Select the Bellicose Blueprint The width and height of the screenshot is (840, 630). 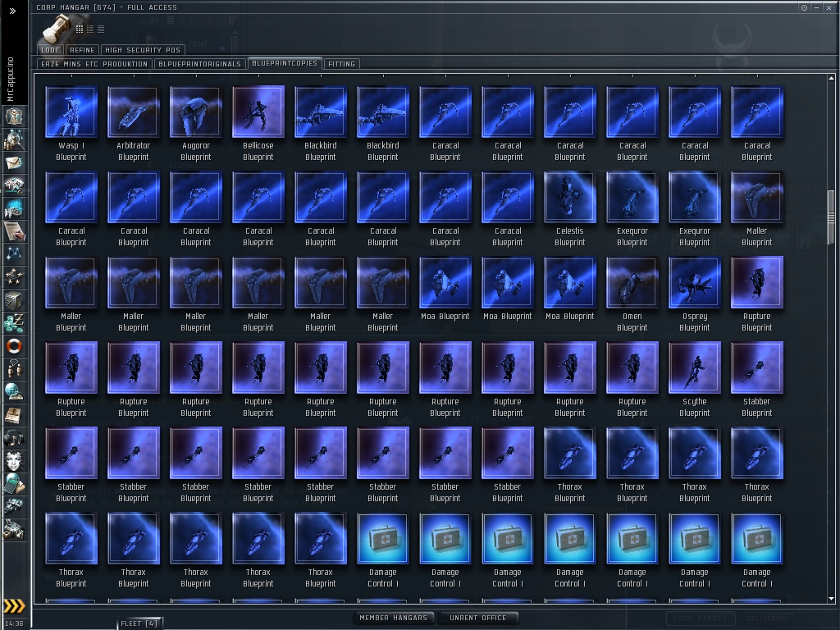tap(258, 125)
